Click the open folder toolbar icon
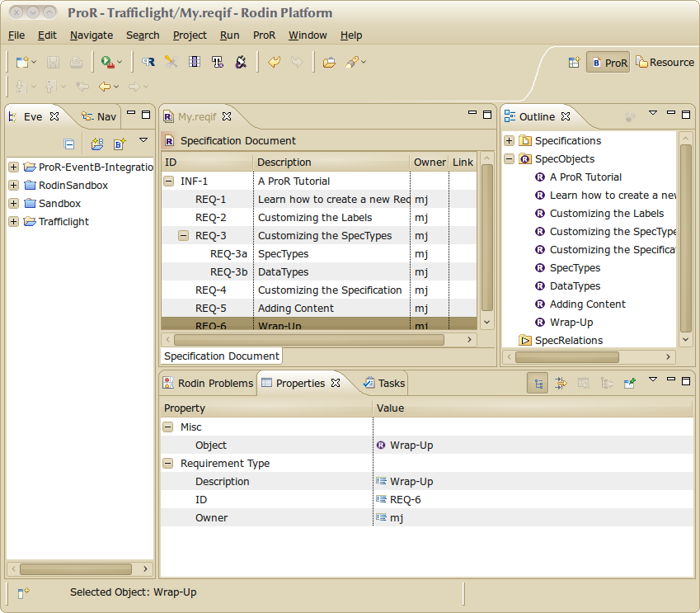 (329, 62)
